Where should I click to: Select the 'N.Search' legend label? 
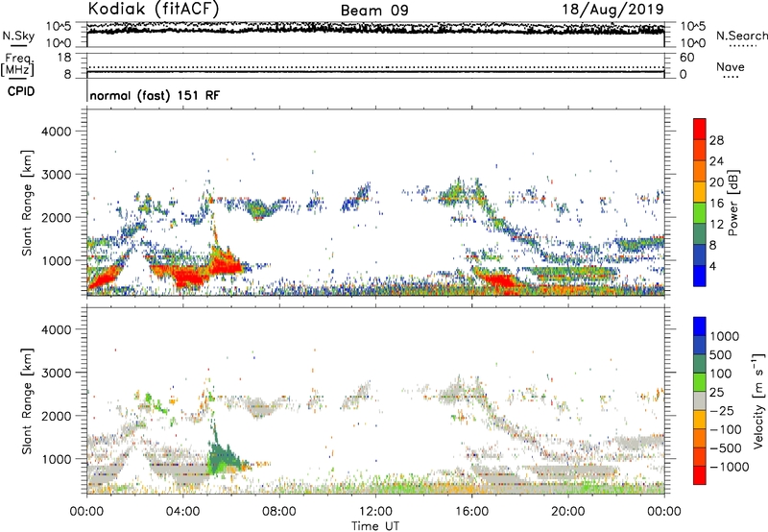click(x=741, y=36)
